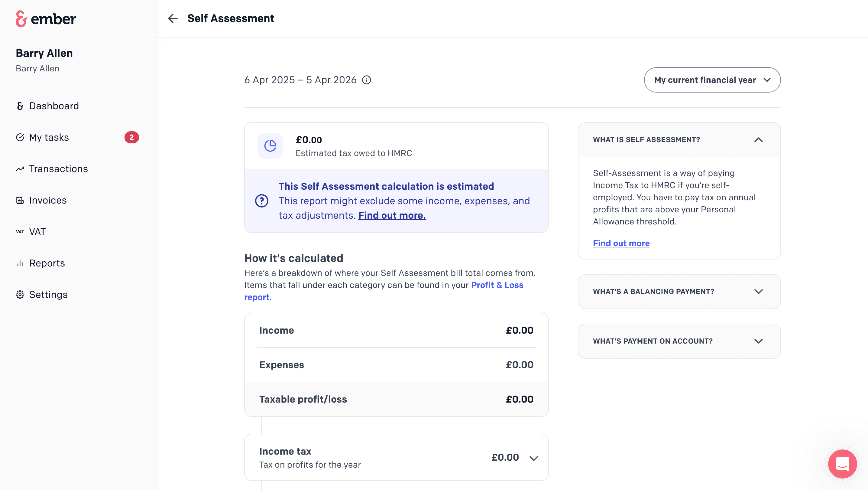Screen dimensions: 868x490
Task: Click the back arrow beside Self Assessment
Action: (x=173, y=18)
